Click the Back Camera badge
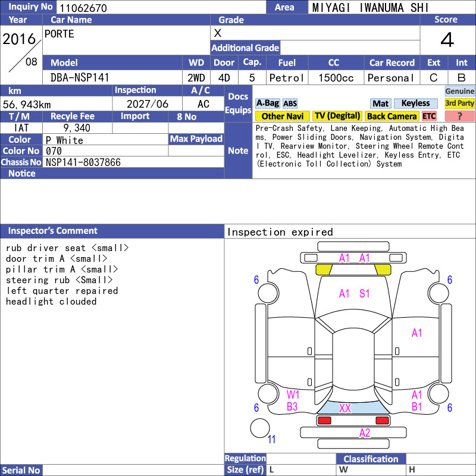The image size is (476, 476). (392, 116)
